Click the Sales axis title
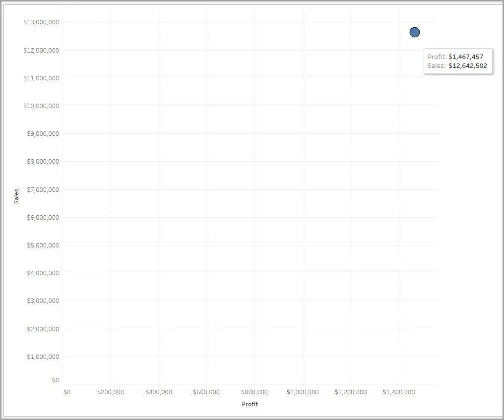Viewport: 504px width, 420px height. click(x=16, y=196)
